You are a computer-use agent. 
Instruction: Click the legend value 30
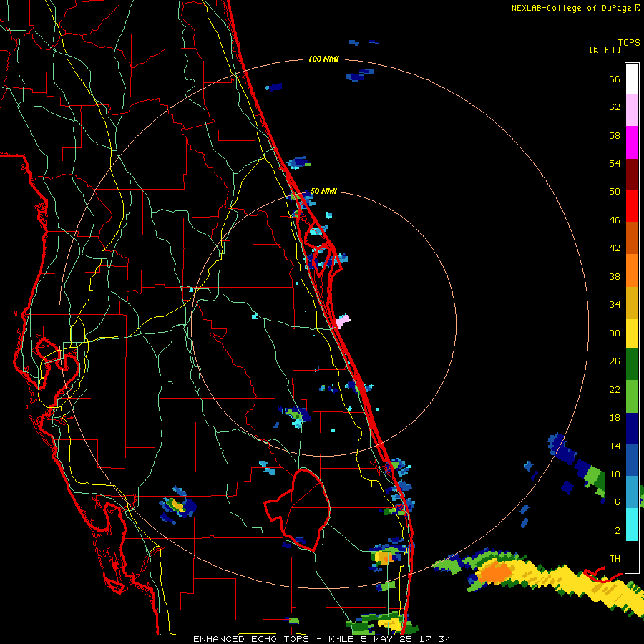click(615, 333)
